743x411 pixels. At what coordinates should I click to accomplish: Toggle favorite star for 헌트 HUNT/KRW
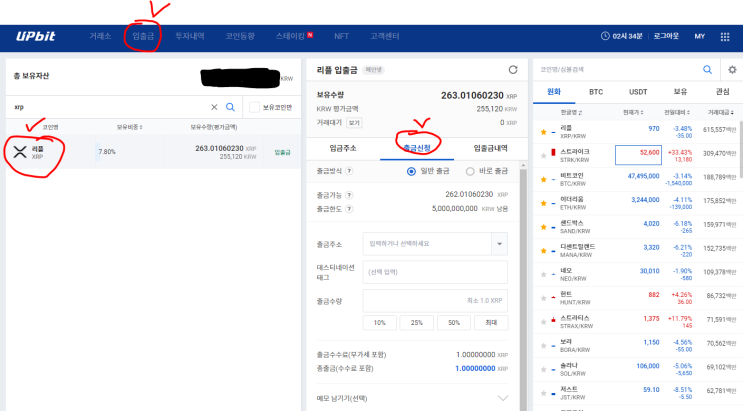point(544,298)
